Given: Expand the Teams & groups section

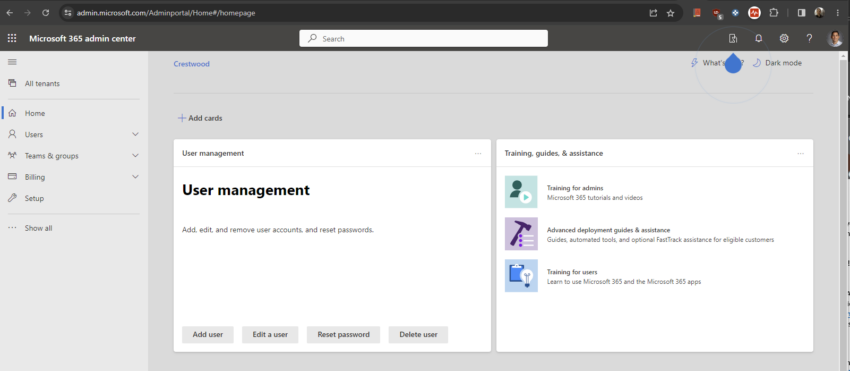Looking at the screenshot, I should pyautogui.click(x=136, y=156).
